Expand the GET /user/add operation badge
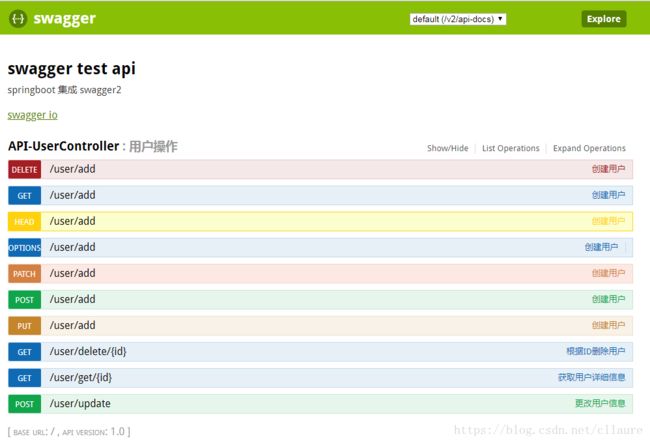This screenshot has width=650, height=443. [24, 196]
